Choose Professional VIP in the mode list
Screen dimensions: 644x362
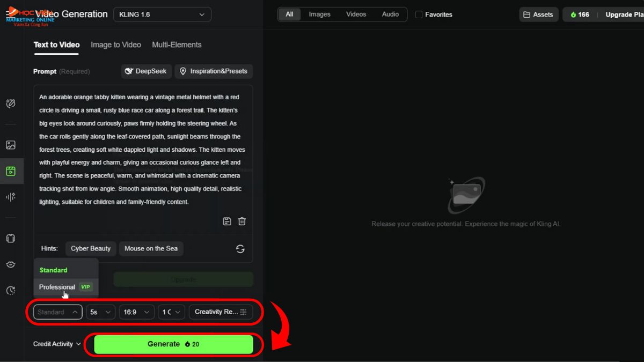click(66, 287)
